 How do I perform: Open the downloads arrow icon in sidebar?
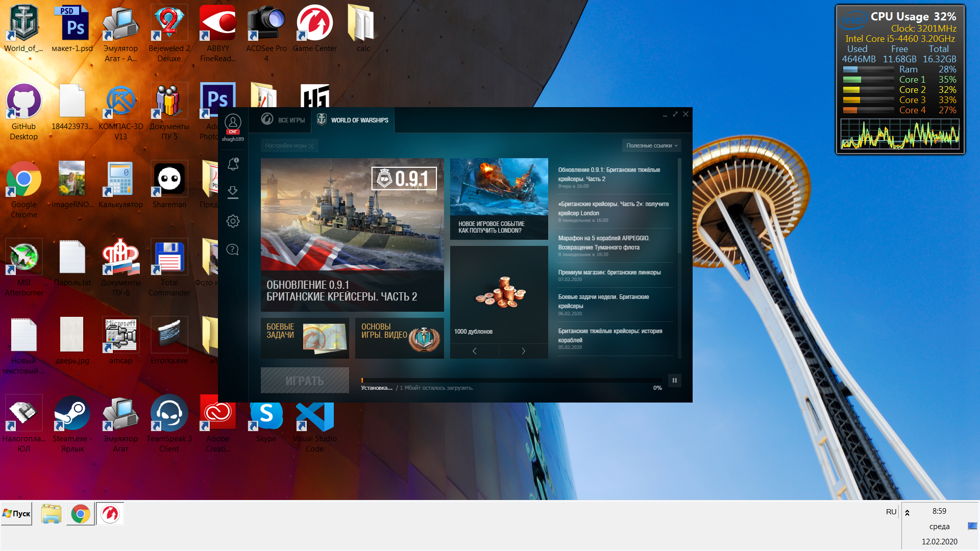[233, 192]
